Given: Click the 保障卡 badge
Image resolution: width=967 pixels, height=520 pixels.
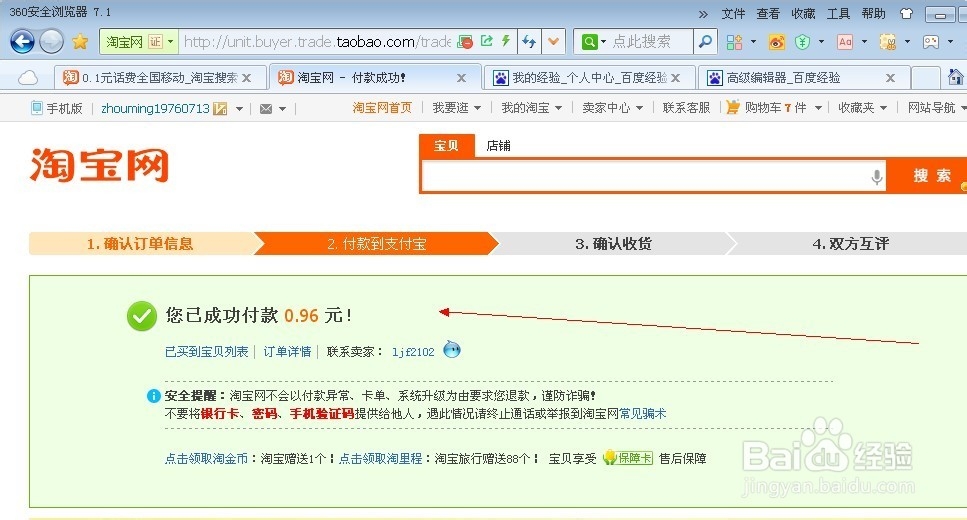Looking at the screenshot, I should tap(628, 458).
